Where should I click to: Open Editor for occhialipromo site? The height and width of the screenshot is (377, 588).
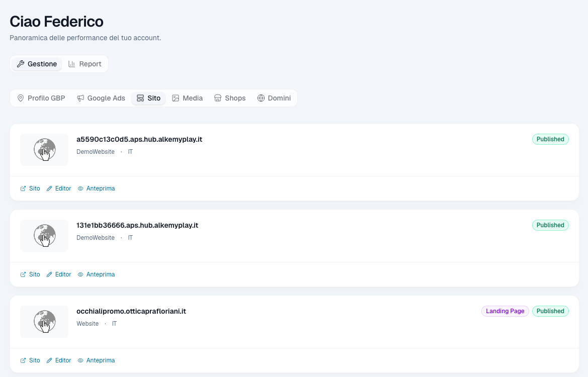[x=59, y=360]
